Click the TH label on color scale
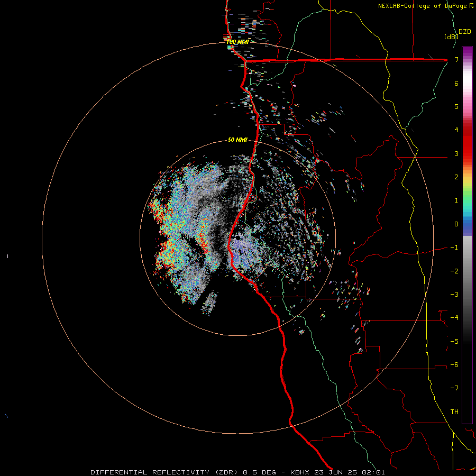476x476 pixels. (x=454, y=412)
